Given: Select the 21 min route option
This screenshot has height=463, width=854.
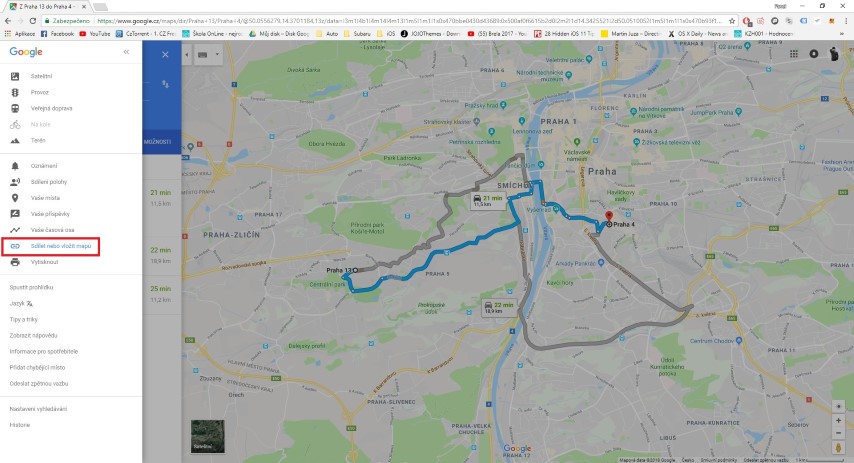Looking at the screenshot, I should coord(161,198).
